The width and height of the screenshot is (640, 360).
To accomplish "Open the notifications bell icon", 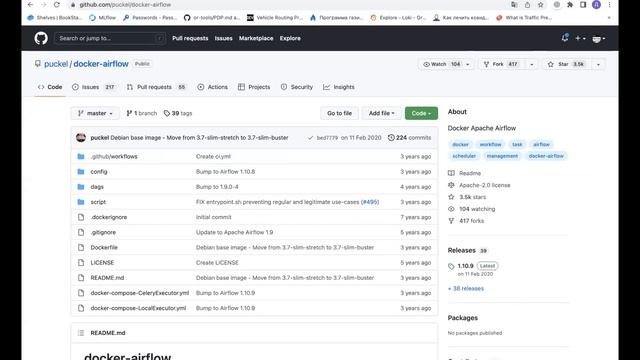I will click(x=565, y=38).
